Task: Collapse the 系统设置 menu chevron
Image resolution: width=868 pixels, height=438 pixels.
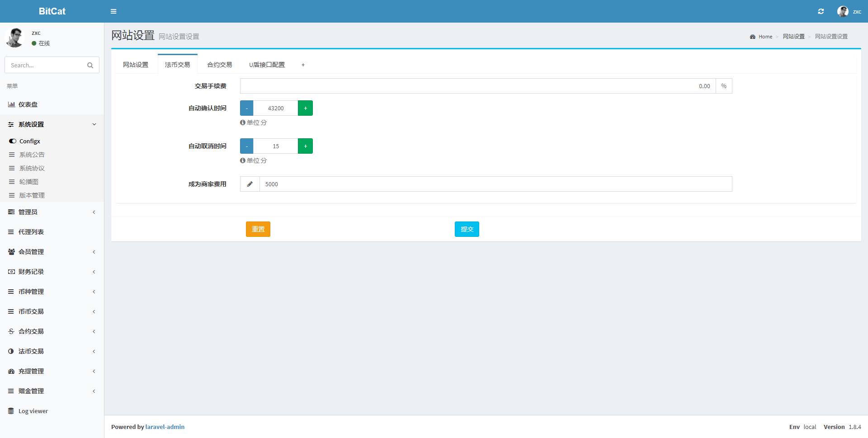Action: tap(94, 124)
